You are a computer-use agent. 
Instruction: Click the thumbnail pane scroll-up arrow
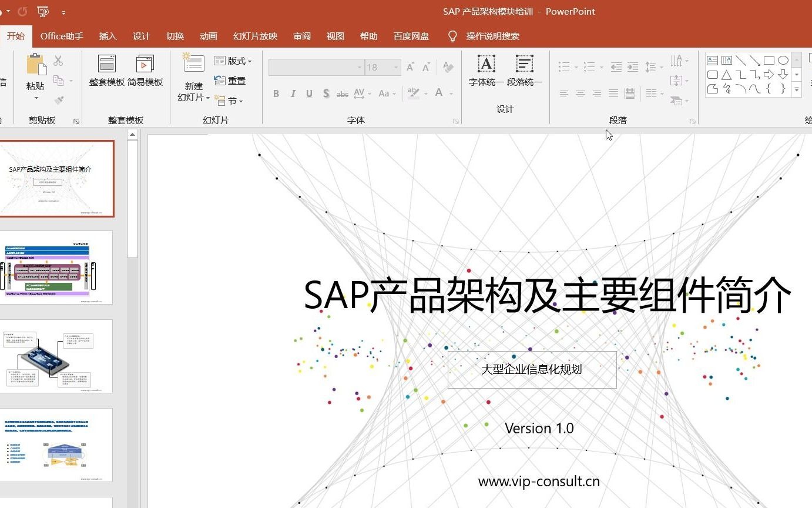[132, 135]
